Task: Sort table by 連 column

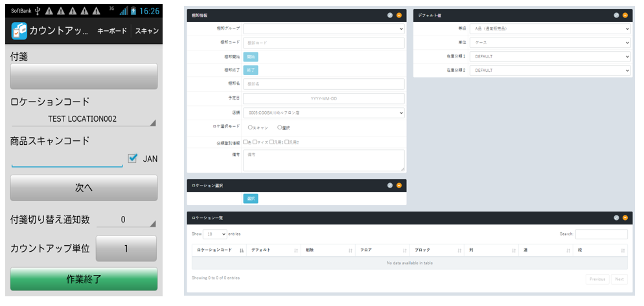Action: 546,250
